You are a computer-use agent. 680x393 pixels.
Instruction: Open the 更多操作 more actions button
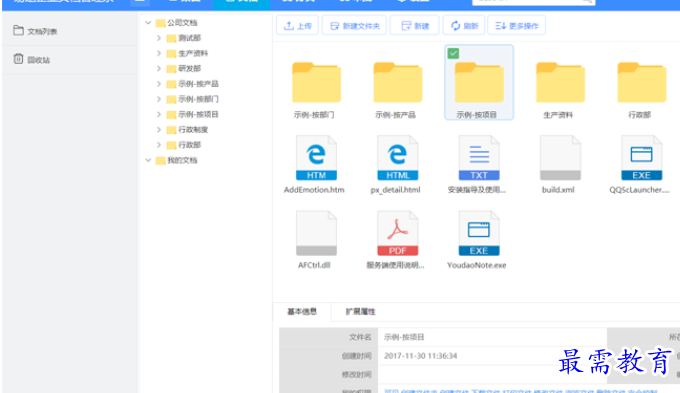[517, 26]
